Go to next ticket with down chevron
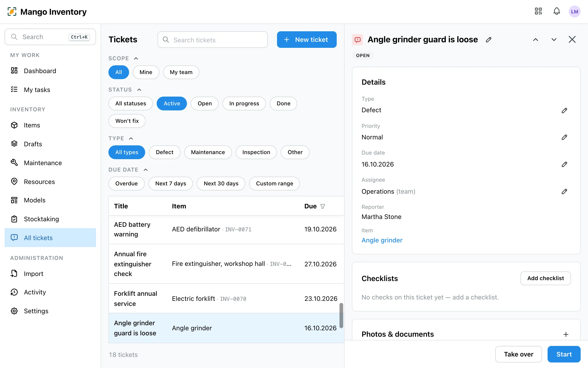This screenshot has width=588, height=368. [x=554, y=40]
